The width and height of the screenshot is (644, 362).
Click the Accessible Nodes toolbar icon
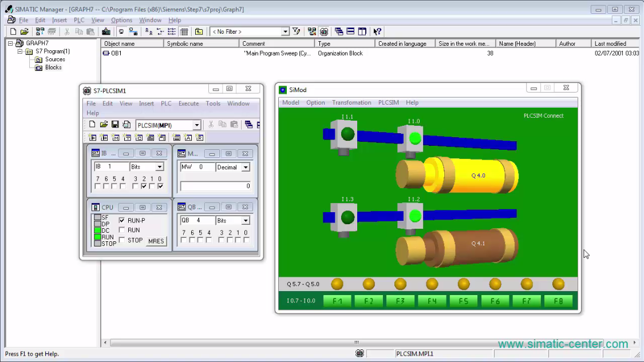(x=40, y=31)
